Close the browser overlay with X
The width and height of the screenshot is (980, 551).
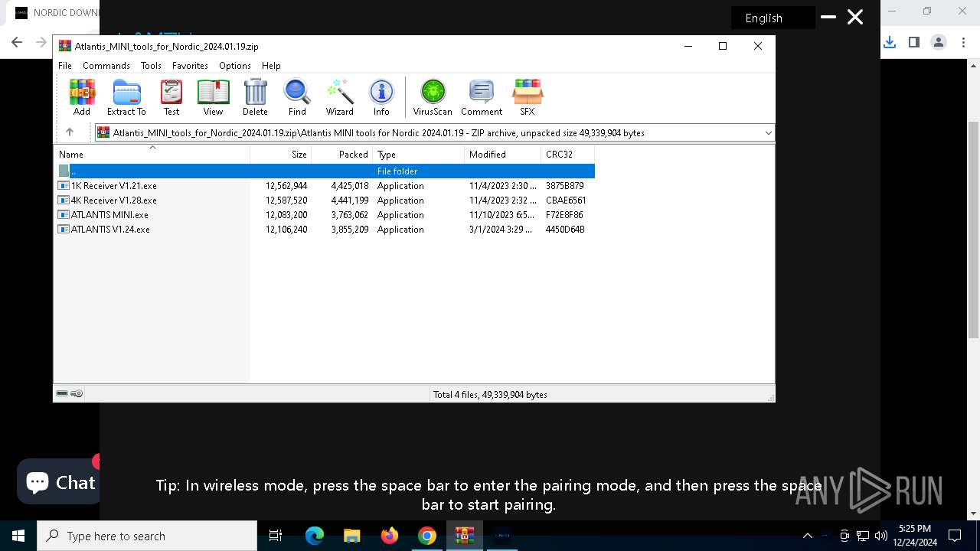pos(855,17)
